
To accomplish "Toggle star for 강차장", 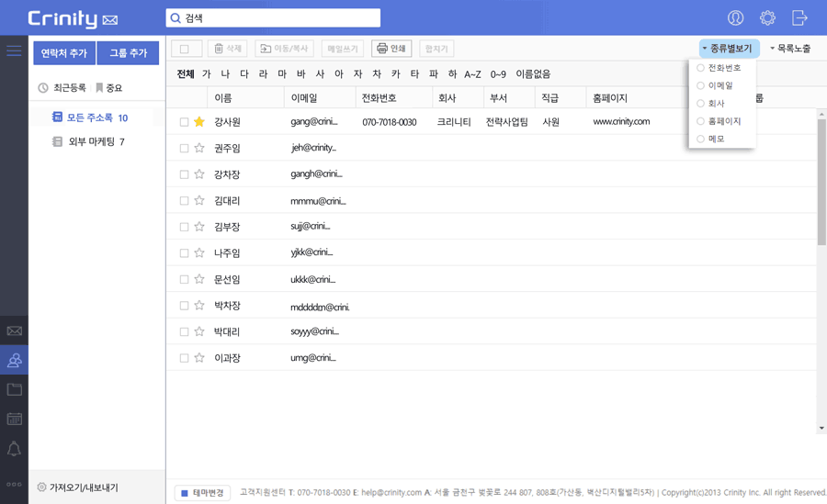I will [x=198, y=174].
